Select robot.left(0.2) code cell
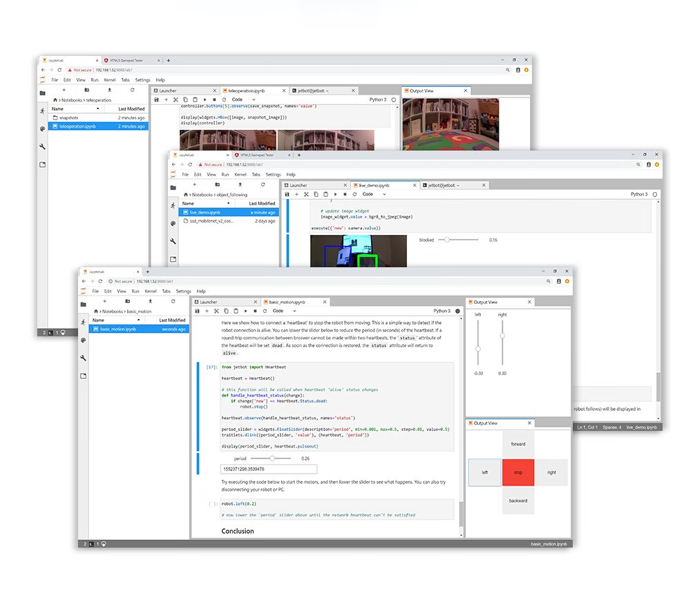Viewport: 684px width, 616px height. pyautogui.click(x=336, y=510)
